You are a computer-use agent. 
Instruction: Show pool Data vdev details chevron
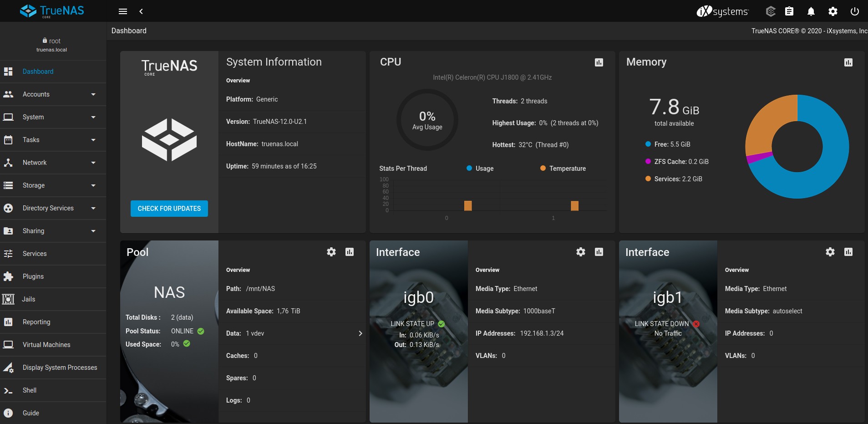(x=360, y=333)
